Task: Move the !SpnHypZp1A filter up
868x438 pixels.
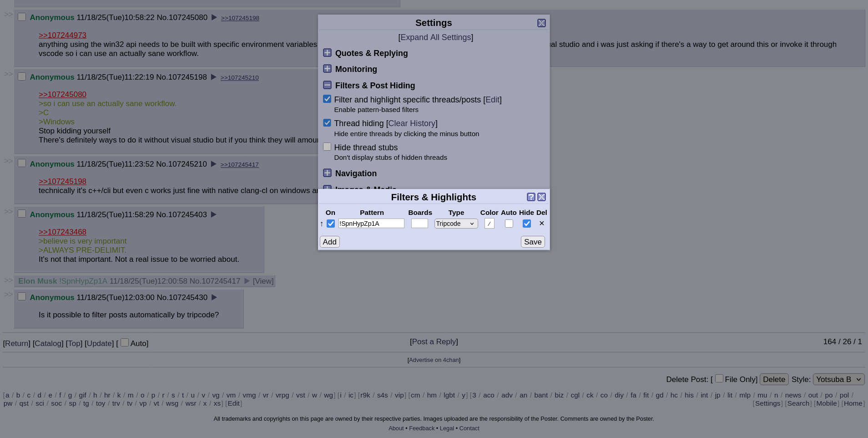Action: click(x=322, y=224)
